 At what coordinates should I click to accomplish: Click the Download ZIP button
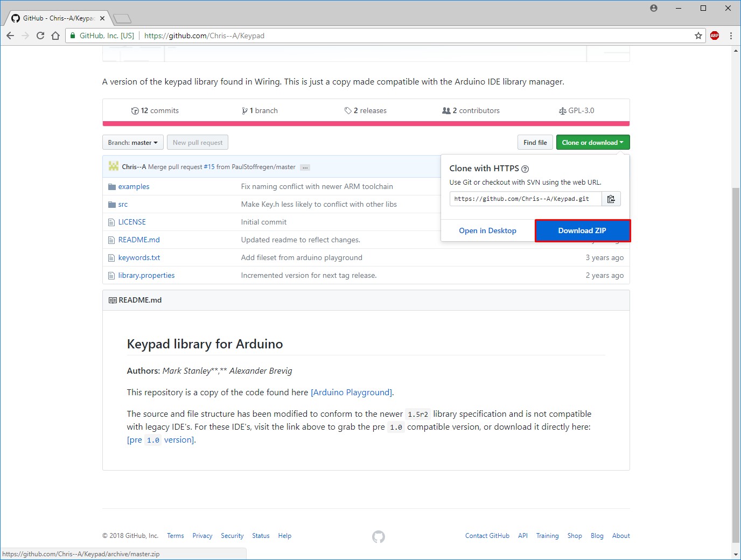click(582, 230)
